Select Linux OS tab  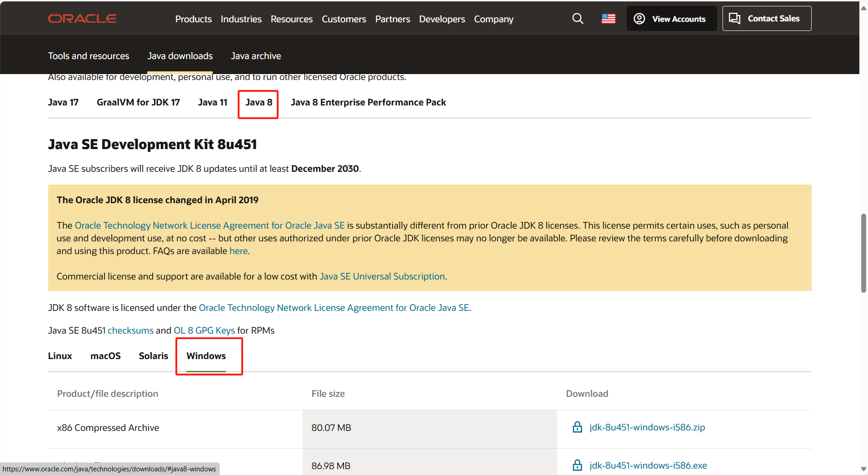60,356
